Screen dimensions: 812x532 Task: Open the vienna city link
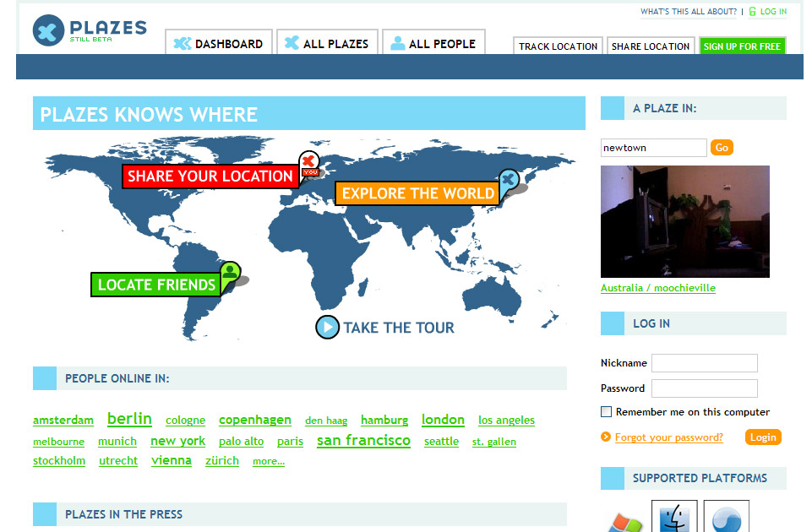172,460
